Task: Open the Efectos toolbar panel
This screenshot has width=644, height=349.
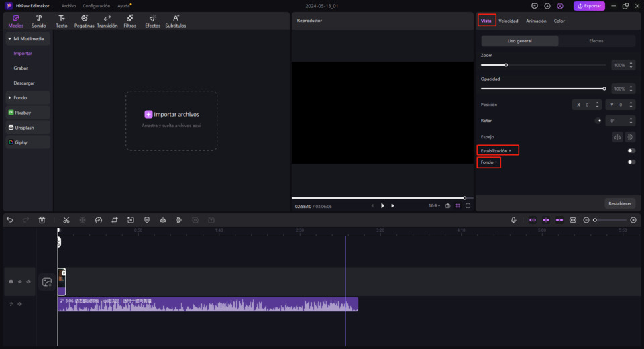Action: tap(152, 21)
